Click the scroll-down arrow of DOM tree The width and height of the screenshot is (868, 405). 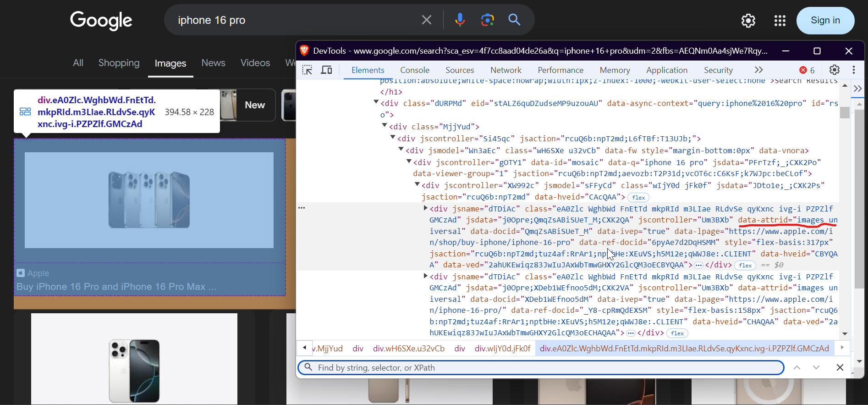pos(845,334)
